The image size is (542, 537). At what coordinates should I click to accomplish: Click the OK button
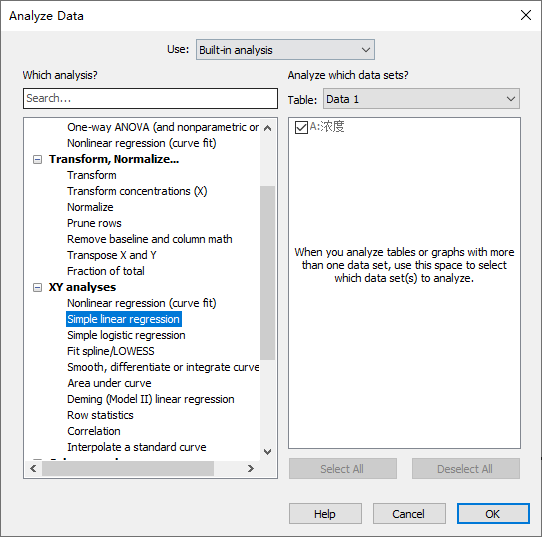tap(493, 514)
